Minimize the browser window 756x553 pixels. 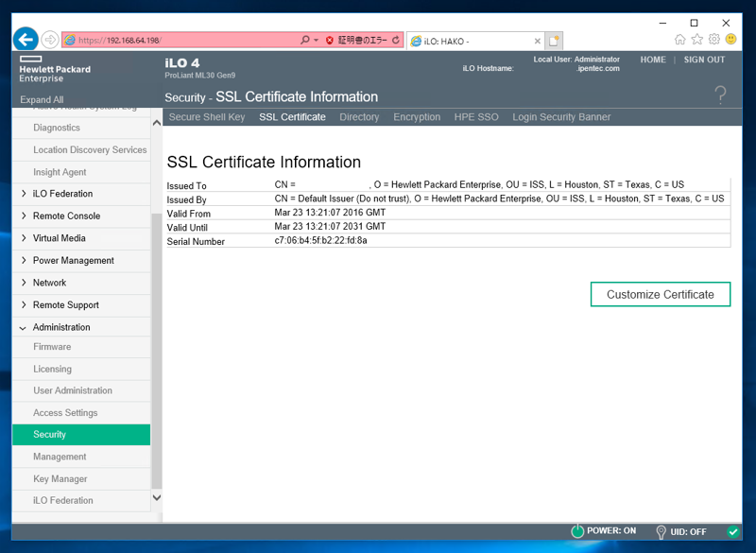point(663,23)
